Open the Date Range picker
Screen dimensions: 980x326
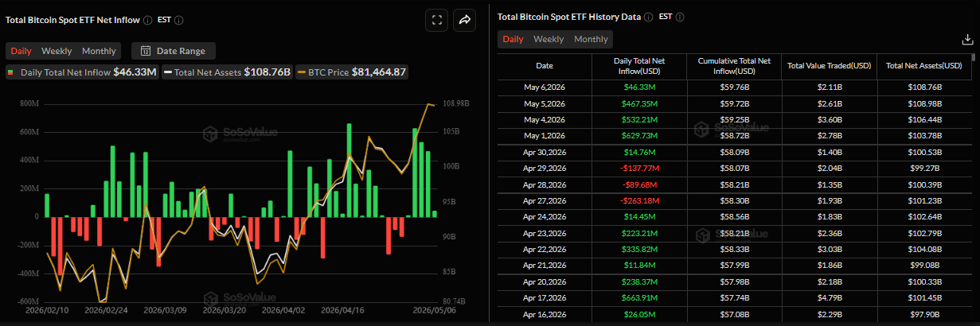(x=173, y=51)
